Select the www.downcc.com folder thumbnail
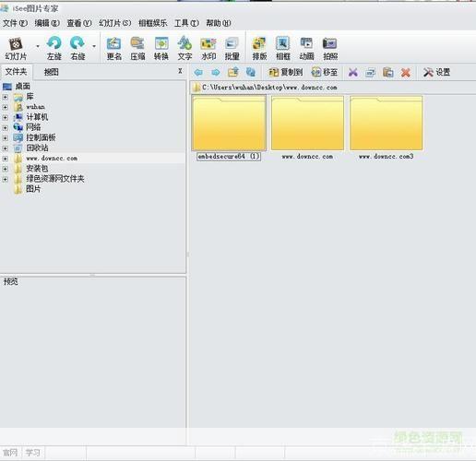 (x=307, y=123)
